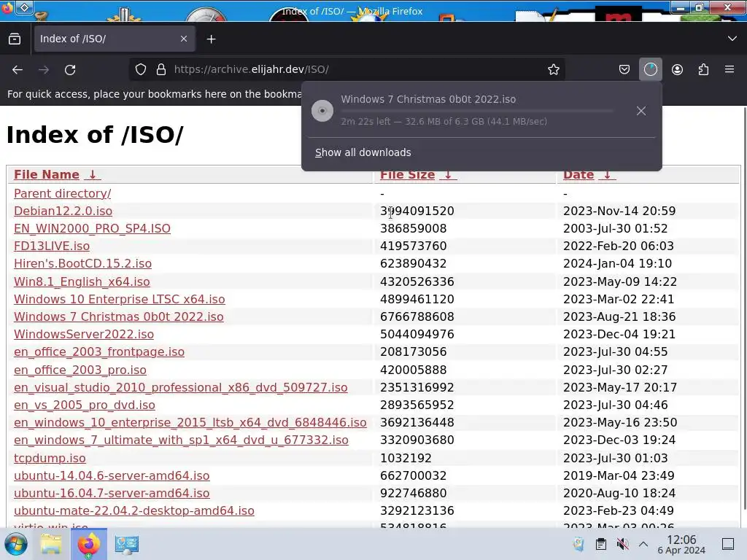Click the download progress bar
Image resolution: width=747 pixels, height=560 pixels.
[477, 111]
